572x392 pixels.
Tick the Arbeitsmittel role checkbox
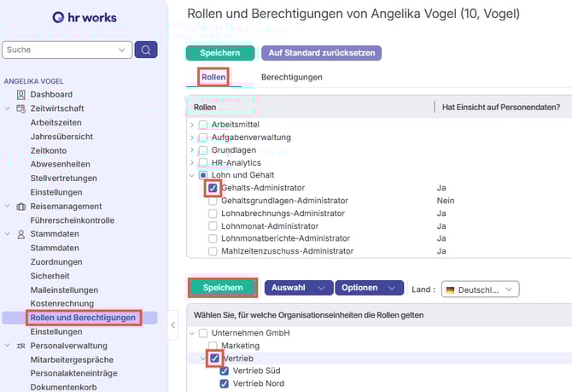click(203, 125)
